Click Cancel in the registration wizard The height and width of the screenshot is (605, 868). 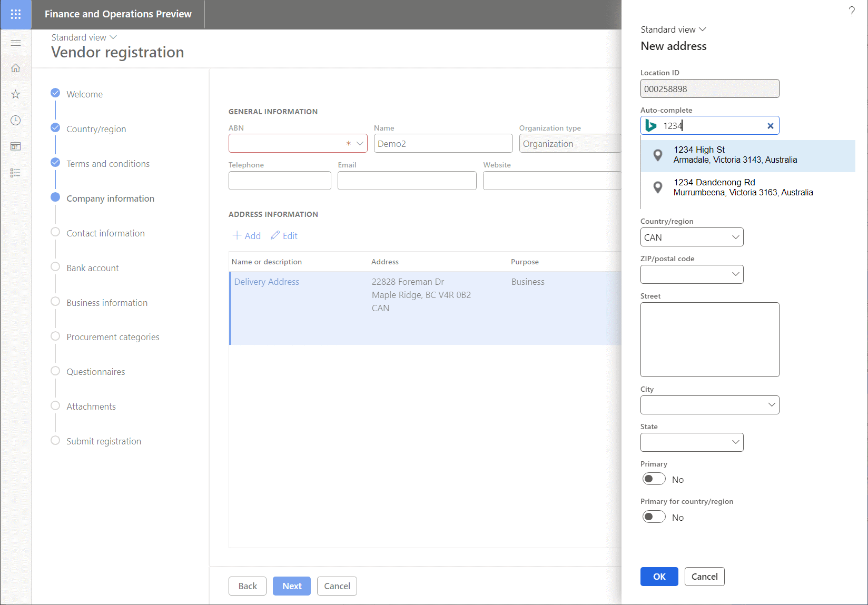[337, 586]
